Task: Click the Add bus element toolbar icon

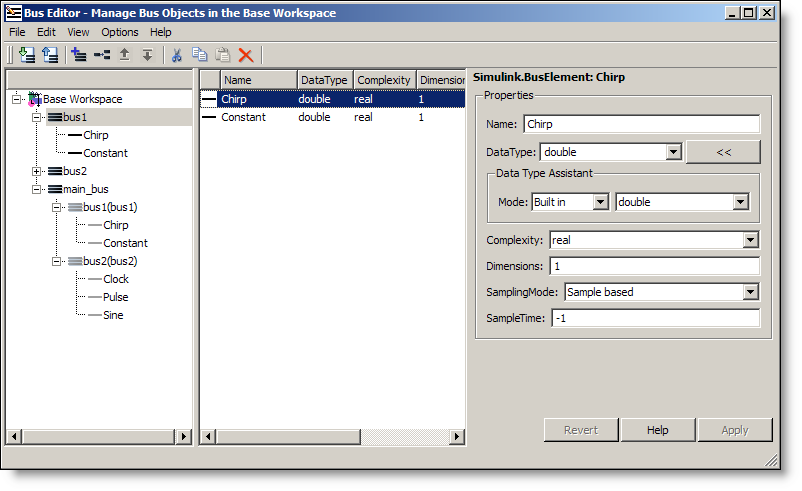Action: pos(101,55)
